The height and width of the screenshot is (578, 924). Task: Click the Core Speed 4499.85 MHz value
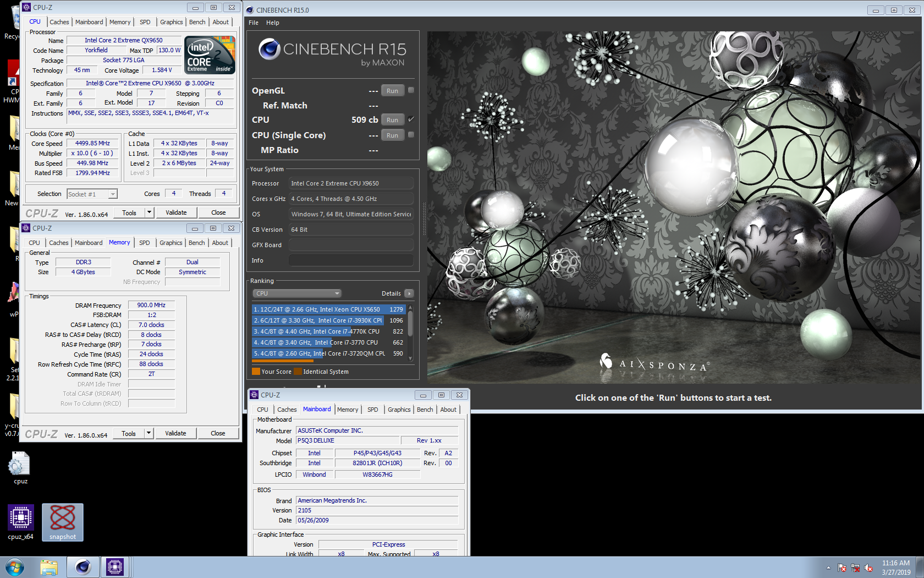point(92,143)
